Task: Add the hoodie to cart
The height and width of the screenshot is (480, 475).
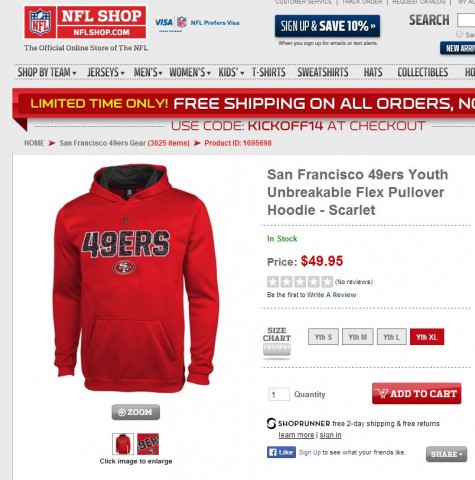Action: 417,393
